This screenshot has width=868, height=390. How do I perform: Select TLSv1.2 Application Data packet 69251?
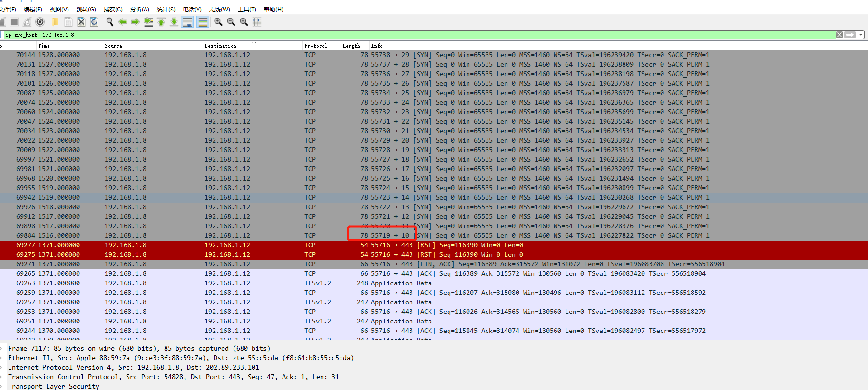[434, 322]
